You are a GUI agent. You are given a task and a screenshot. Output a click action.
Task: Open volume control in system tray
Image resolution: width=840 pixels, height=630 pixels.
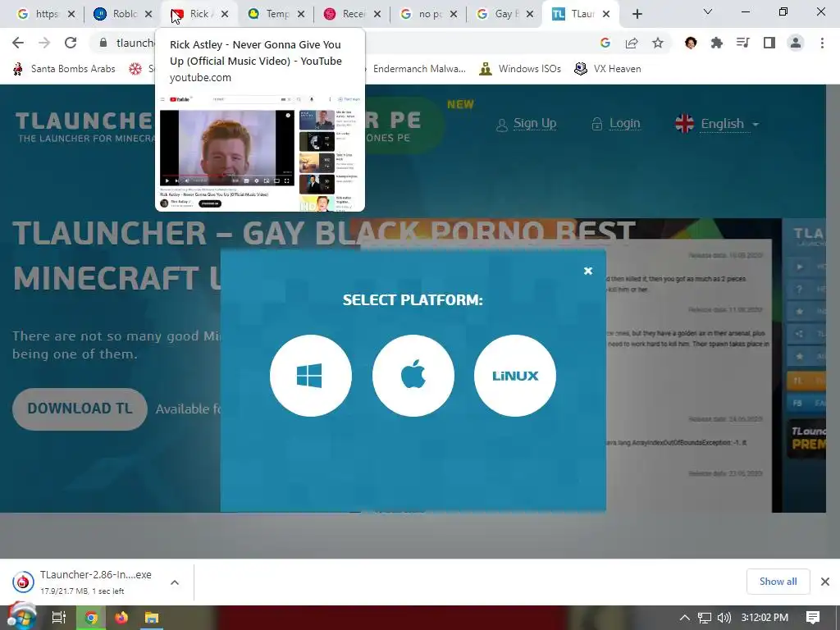click(x=724, y=618)
